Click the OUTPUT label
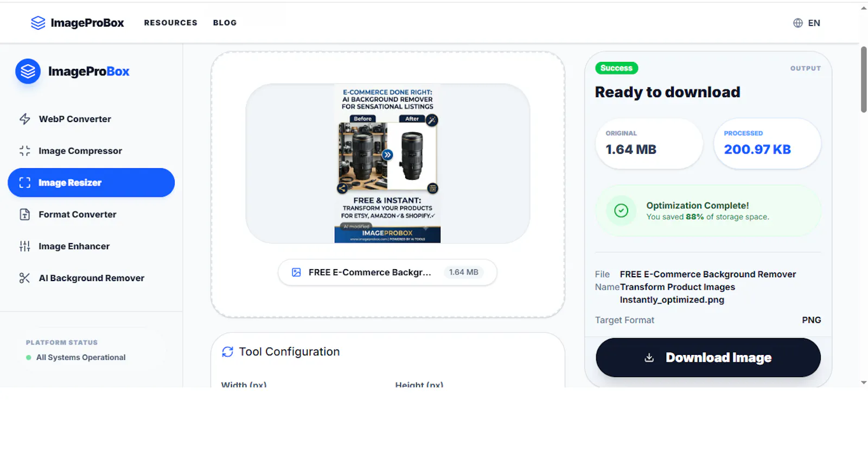Viewport: 868px width, 458px height. click(806, 68)
